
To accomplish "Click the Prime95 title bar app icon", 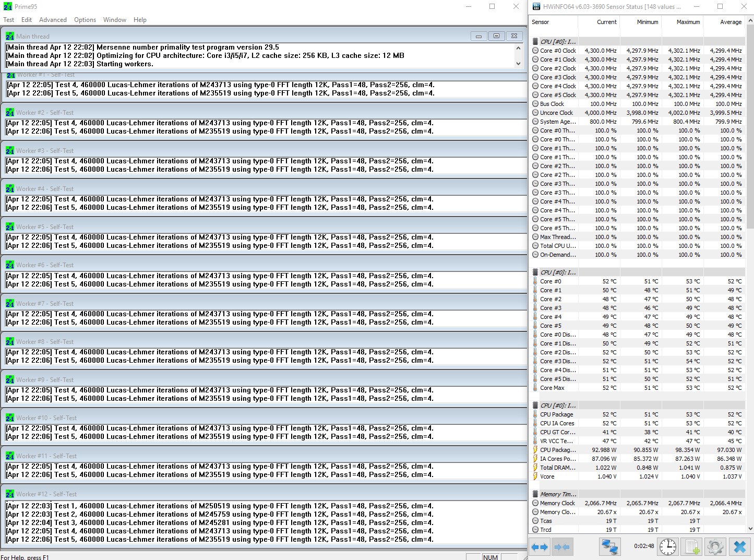I will point(8,7).
